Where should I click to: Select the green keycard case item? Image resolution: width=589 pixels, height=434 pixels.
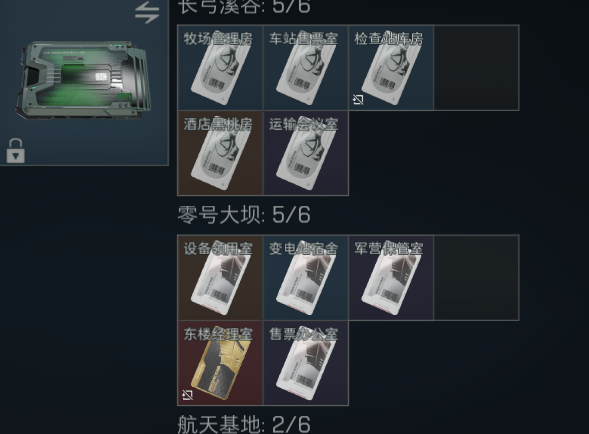[x=83, y=80]
